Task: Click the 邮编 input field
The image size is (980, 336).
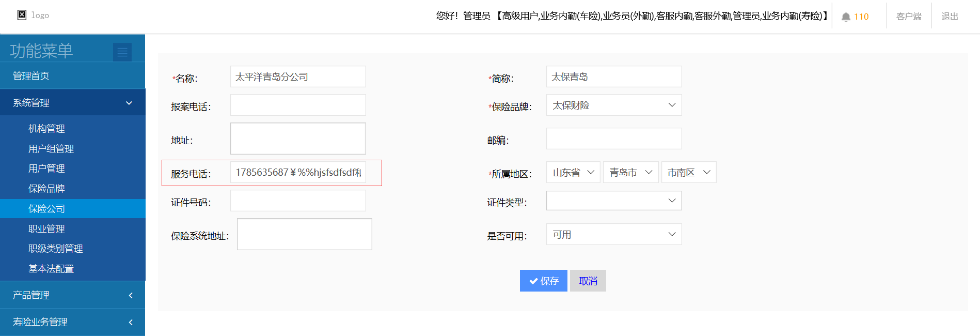Action: pyautogui.click(x=614, y=139)
